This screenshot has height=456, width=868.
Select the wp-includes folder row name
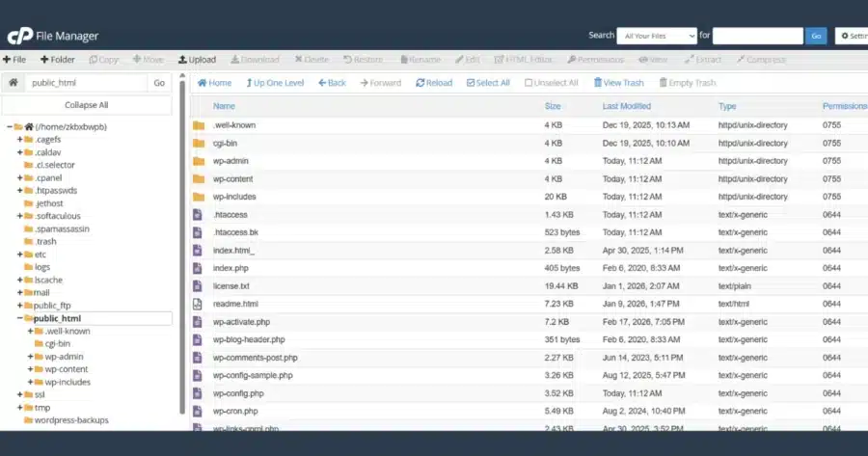pyautogui.click(x=234, y=197)
